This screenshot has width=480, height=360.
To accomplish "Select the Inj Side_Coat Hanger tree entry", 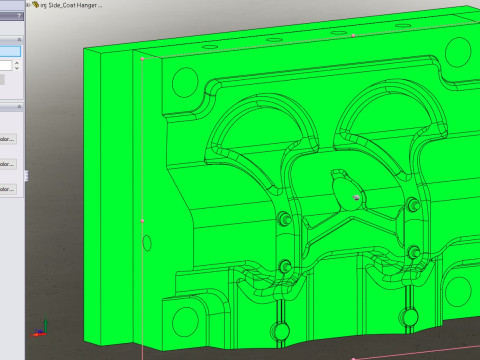I will pyautogui.click(x=71, y=5).
